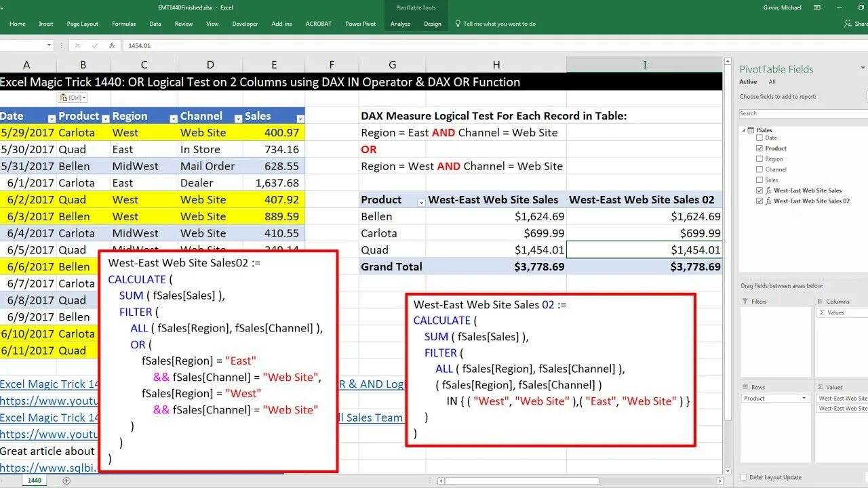Click the Tell me what you want to do box

(500, 24)
